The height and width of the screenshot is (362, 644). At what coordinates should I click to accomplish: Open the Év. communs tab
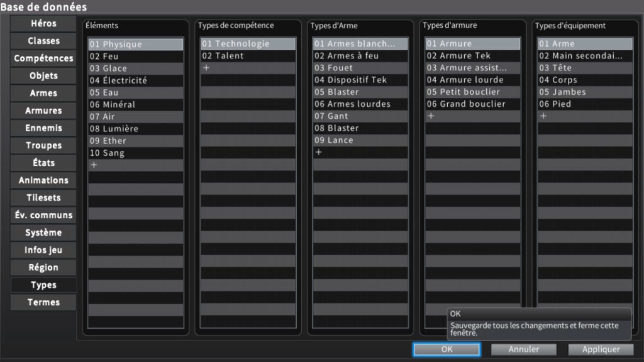[43, 215]
